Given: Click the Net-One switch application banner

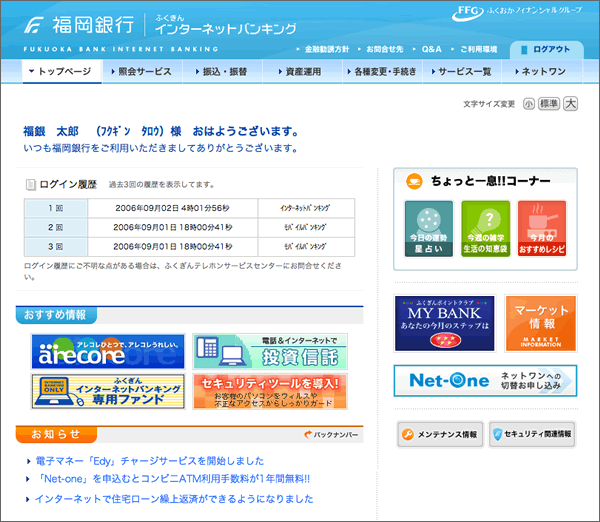Looking at the screenshot, I should 485,380.
